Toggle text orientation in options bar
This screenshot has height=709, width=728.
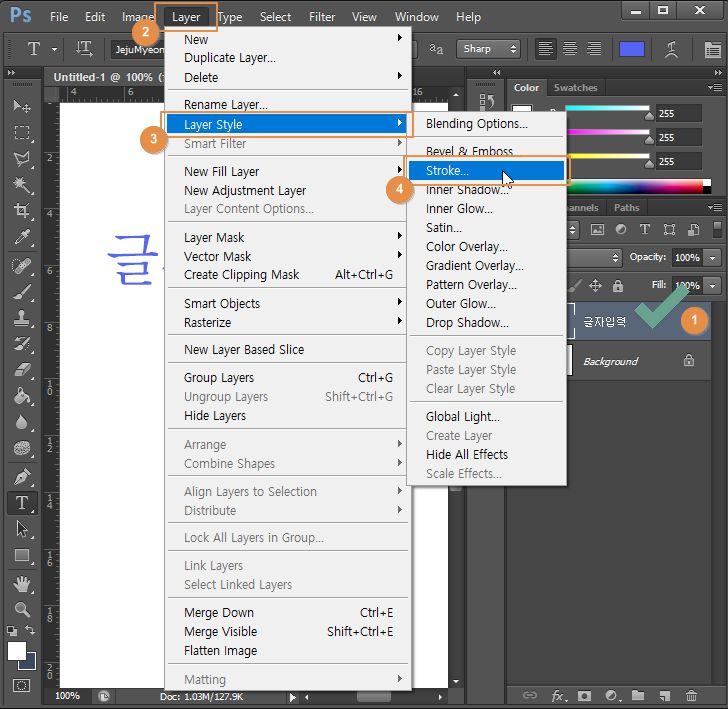click(x=84, y=48)
